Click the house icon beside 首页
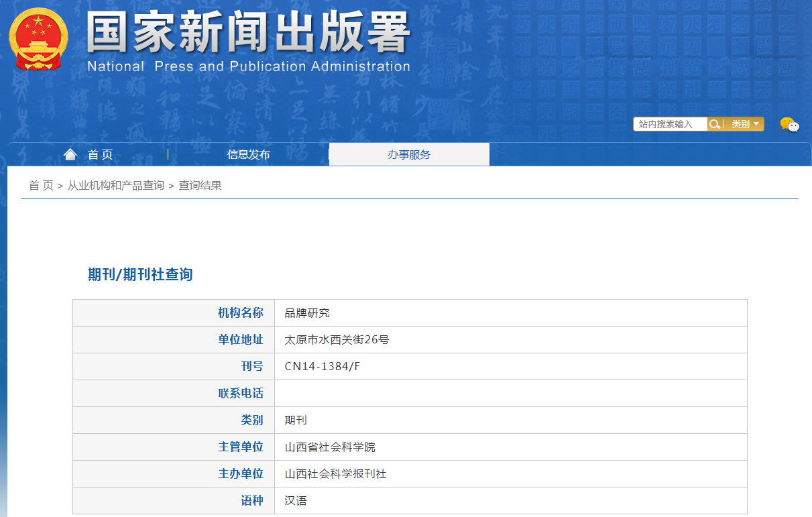The width and height of the screenshot is (812, 517). click(x=70, y=155)
